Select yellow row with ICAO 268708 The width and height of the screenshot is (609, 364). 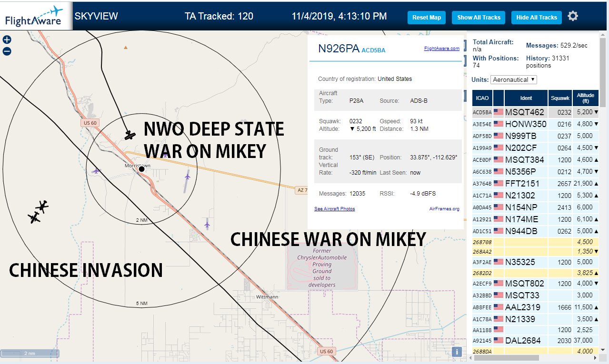(536, 242)
